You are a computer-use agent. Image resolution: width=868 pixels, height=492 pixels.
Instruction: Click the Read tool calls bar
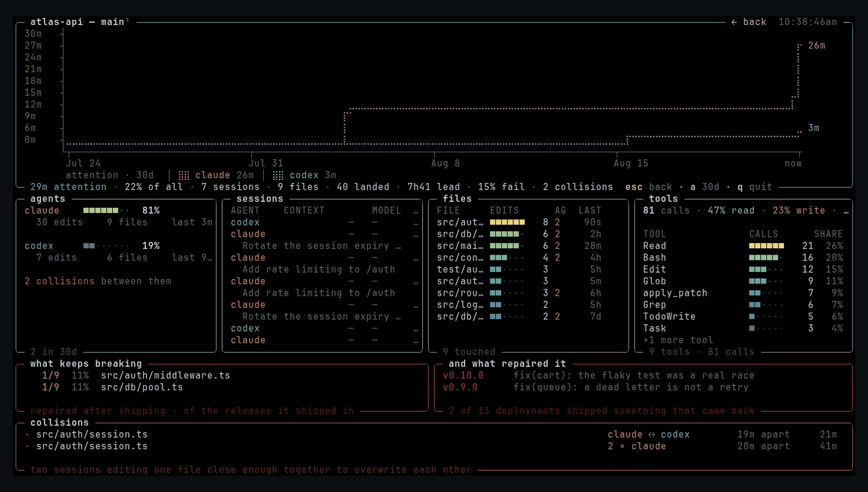766,246
